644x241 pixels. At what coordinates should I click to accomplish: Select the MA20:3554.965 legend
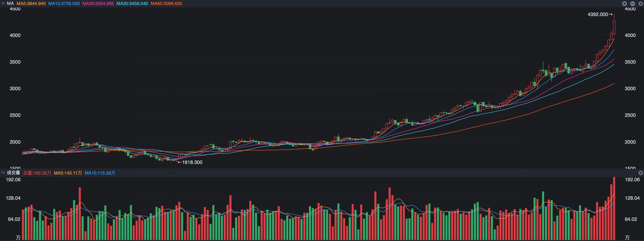pos(98,3)
